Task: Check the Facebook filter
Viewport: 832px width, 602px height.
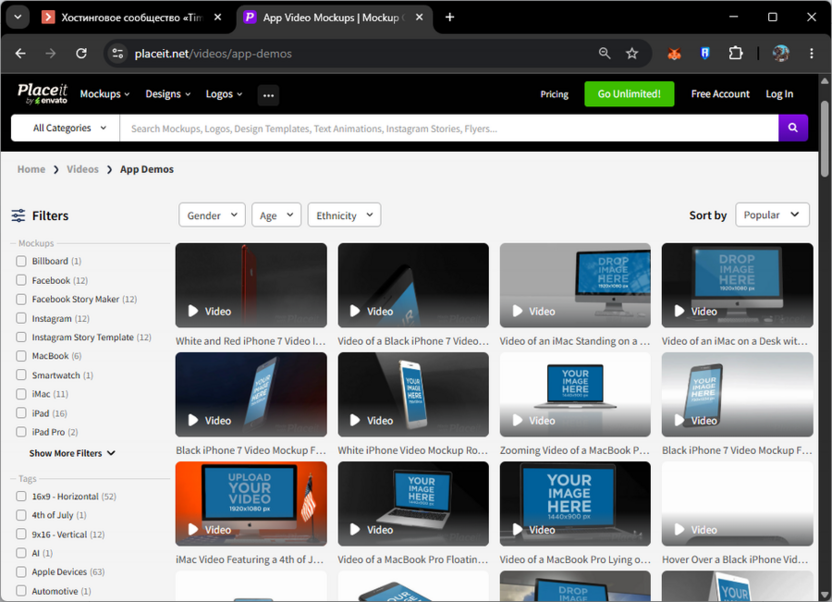Action: [21, 280]
